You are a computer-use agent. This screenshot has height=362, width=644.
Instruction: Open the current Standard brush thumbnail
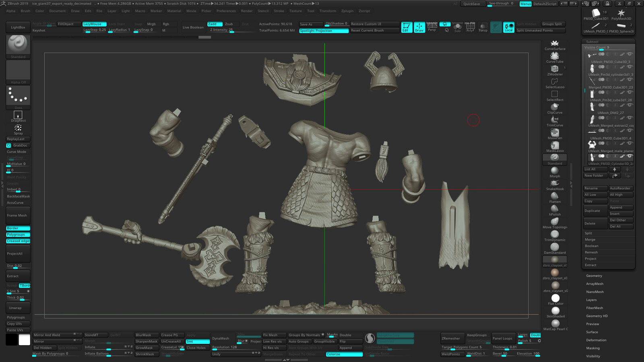[x=18, y=47]
